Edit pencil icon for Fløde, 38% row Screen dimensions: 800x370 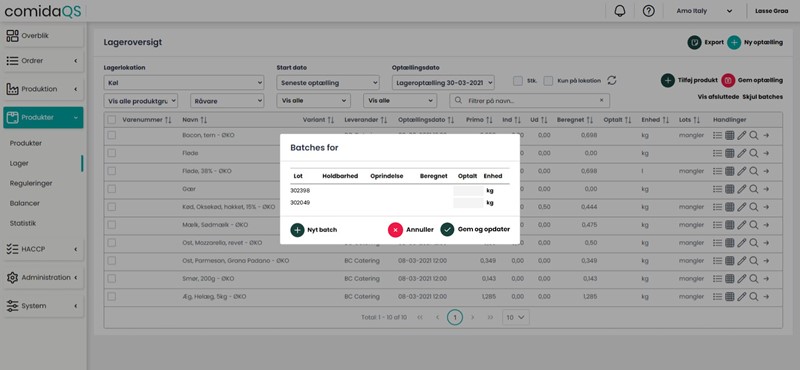tap(742, 171)
